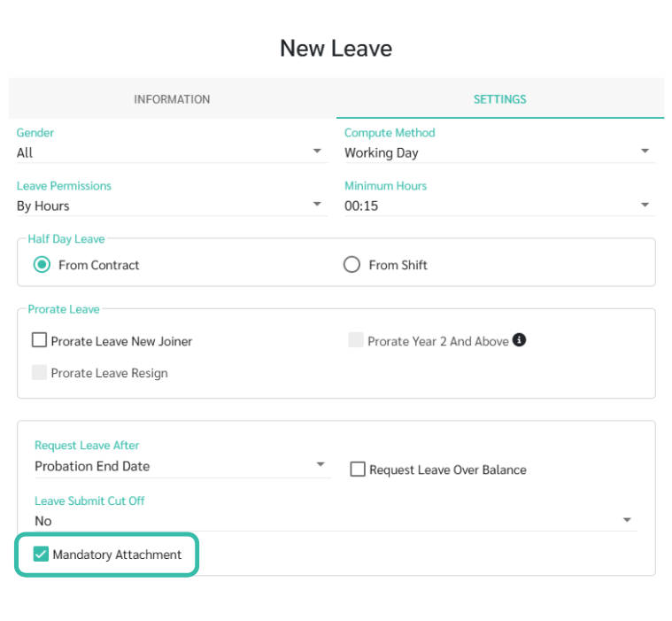Open Request Leave After dropdown
Viewport: 672px width, 621px height.
[180, 466]
